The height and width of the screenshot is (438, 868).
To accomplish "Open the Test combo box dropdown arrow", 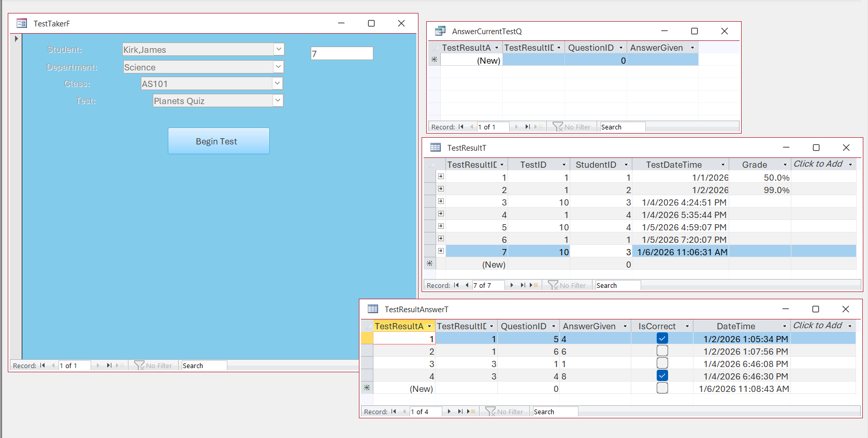I will (278, 100).
